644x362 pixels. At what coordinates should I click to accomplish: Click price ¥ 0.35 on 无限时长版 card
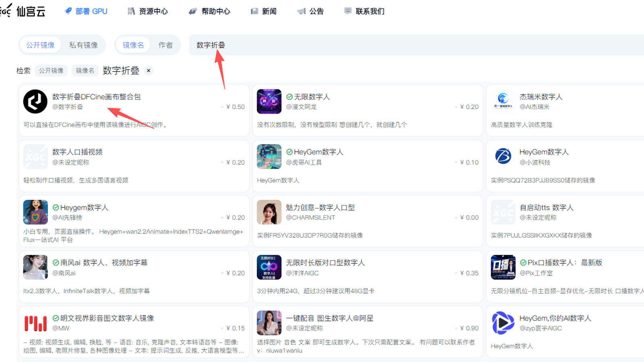[x=469, y=273]
